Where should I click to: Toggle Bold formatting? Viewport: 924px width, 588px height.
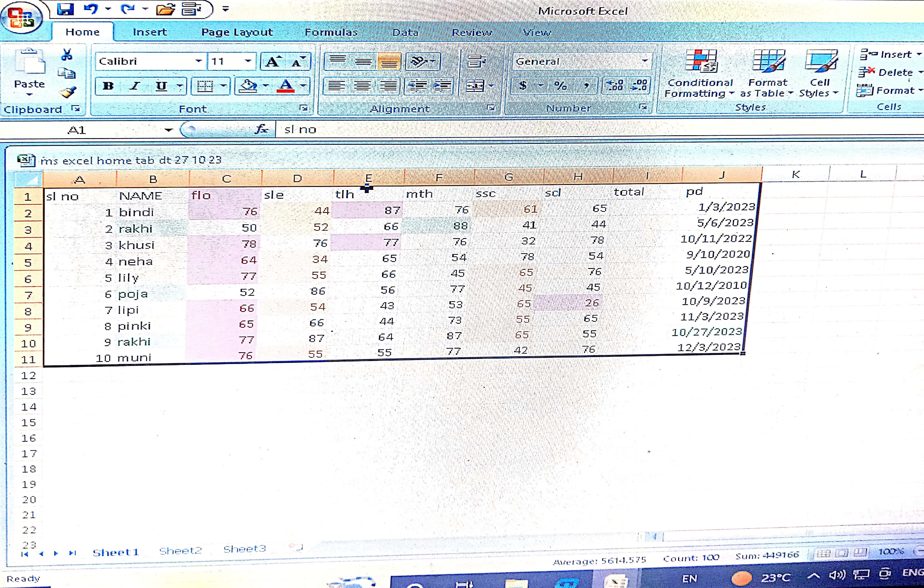(108, 86)
